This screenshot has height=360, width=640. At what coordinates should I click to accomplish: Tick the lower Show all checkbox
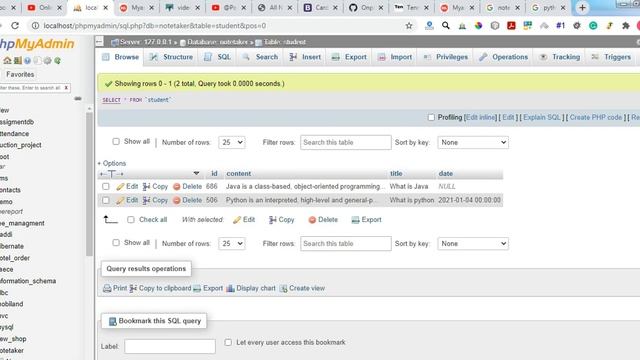[116, 242]
